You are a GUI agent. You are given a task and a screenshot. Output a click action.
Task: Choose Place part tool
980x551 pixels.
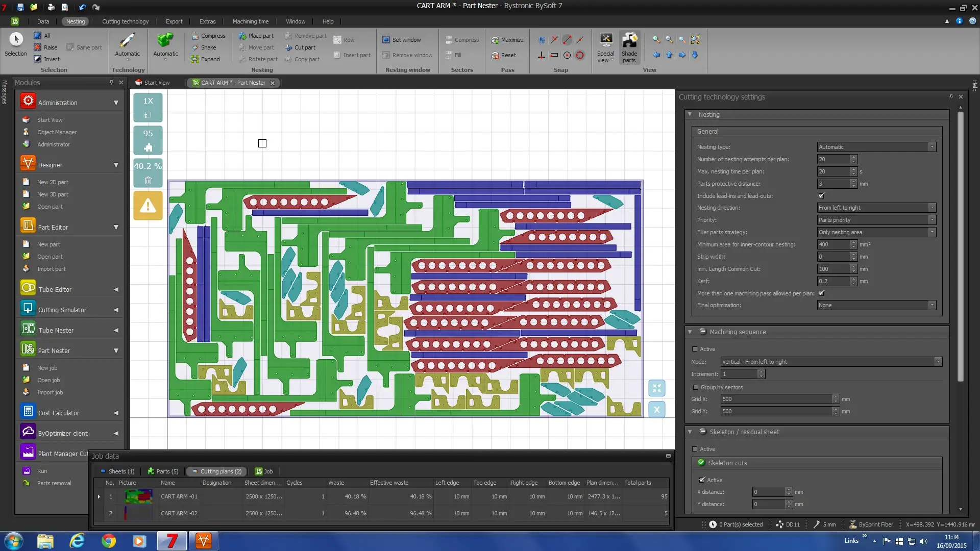(x=256, y=36)
